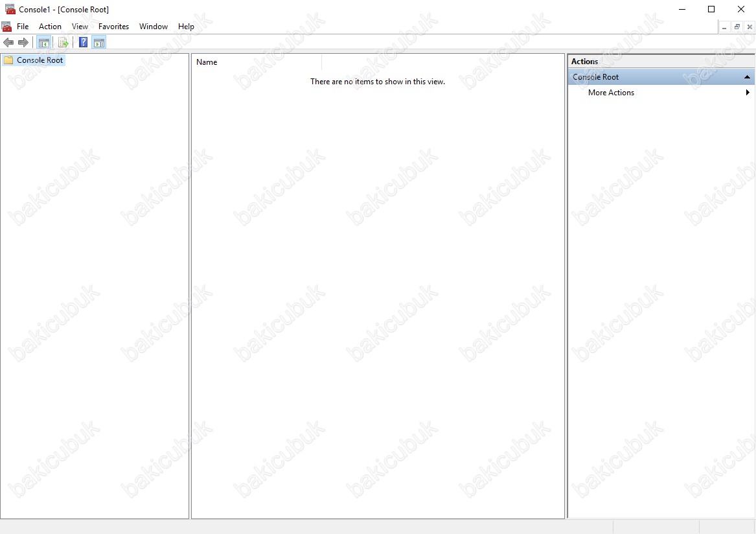The image size is (756, 534).
Task: Maximize the Console1 main window
Action: (711, 9)
